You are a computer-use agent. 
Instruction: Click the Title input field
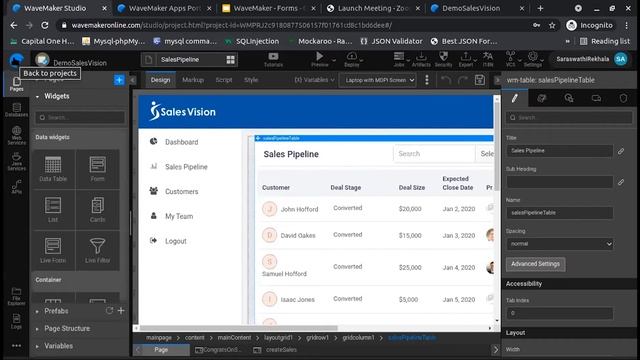[x=560, y=151]
